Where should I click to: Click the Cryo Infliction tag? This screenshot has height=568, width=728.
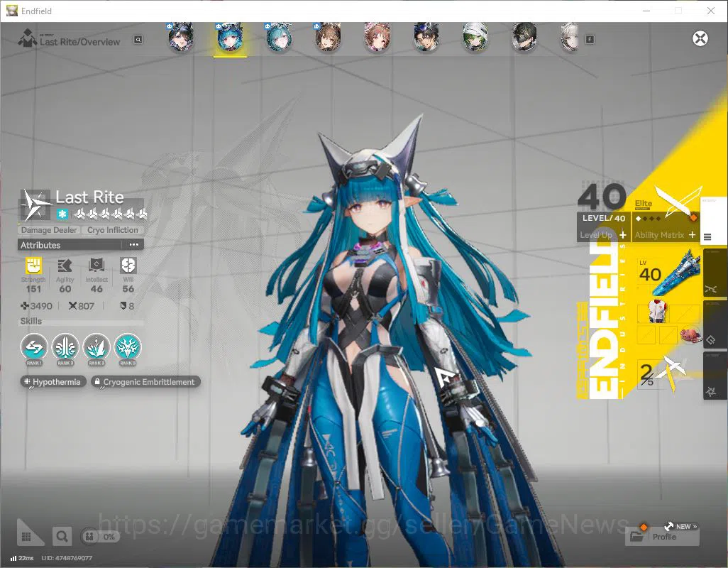tap(112, 230)
